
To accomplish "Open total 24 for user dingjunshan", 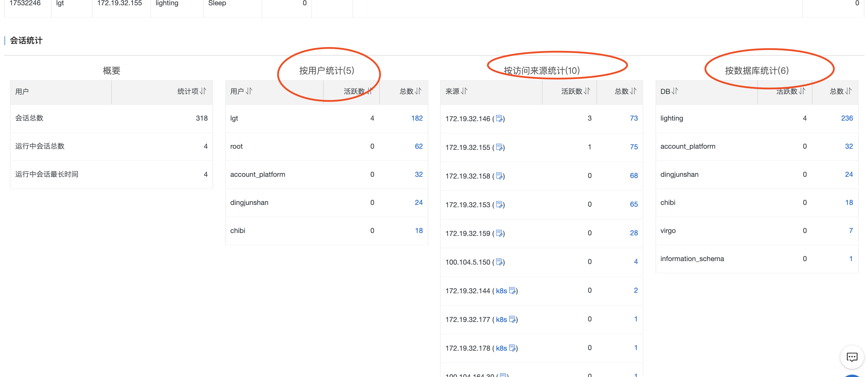I will click(x=418, y=203).
